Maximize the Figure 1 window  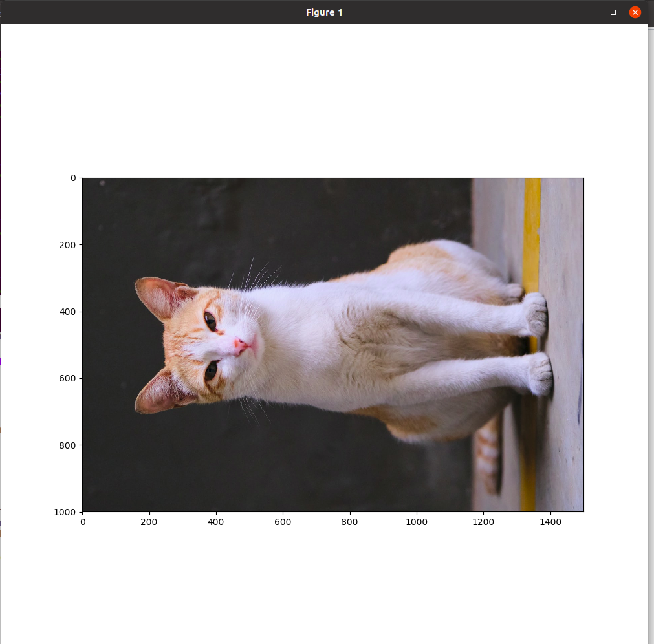coord(613,12)
